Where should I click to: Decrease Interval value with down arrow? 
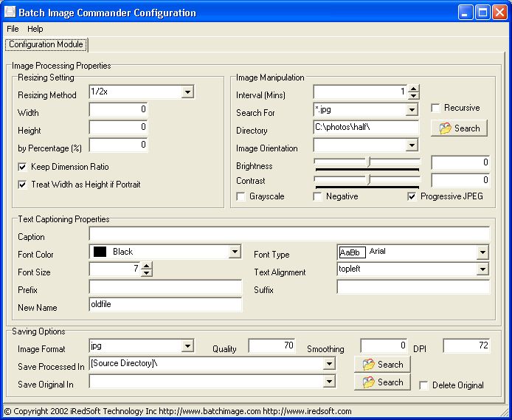414,96
